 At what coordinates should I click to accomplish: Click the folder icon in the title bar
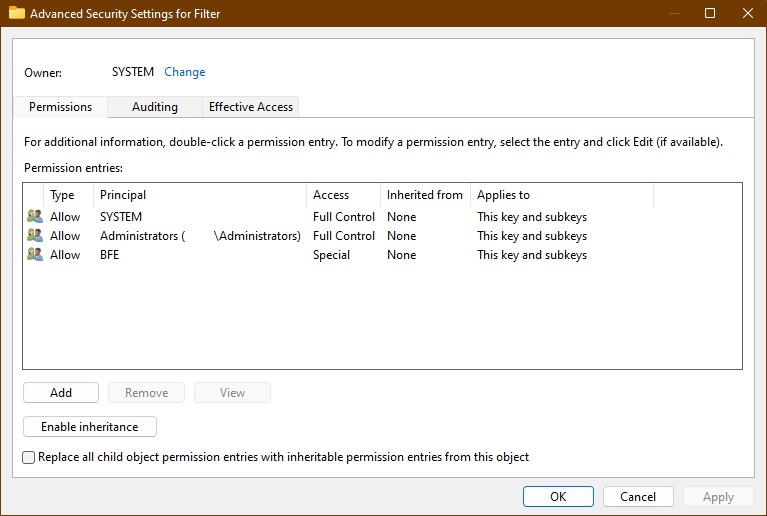pos(17,13)
